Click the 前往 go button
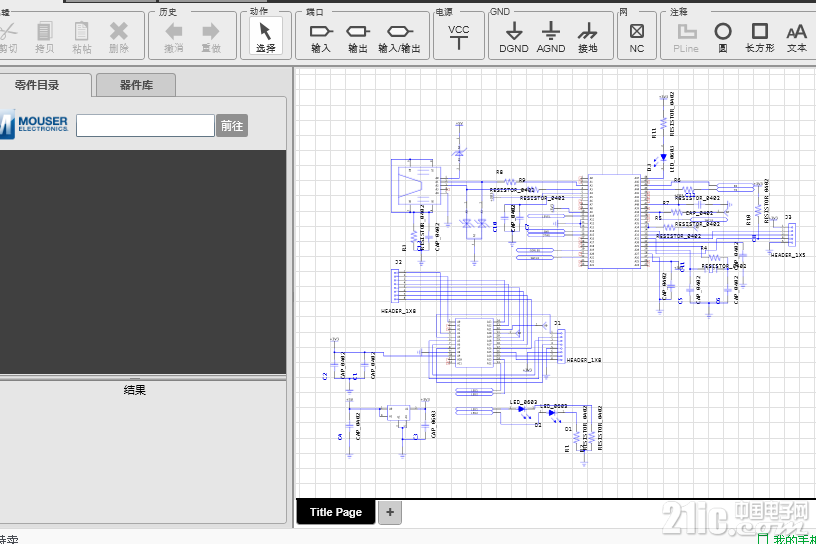 click(232, 125)
